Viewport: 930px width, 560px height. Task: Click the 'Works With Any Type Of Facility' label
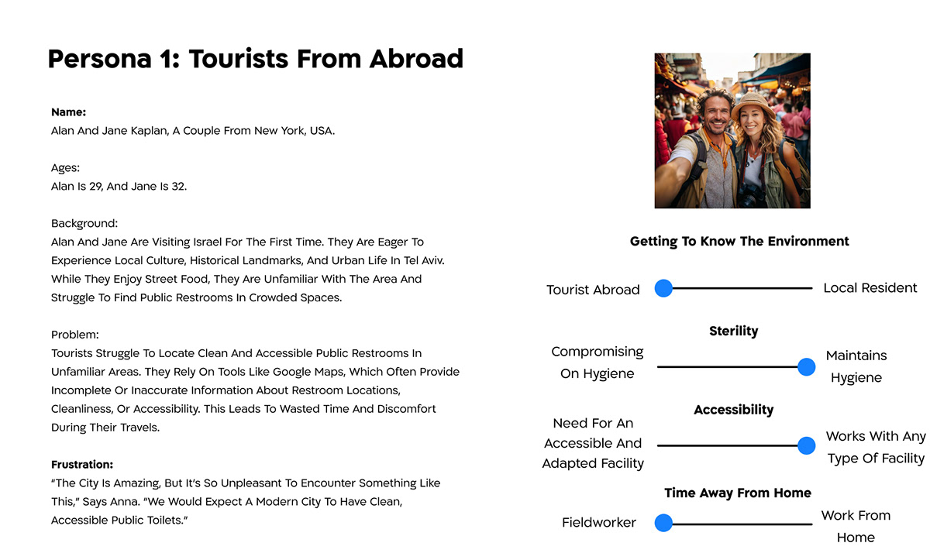click(x=875, y=447)
